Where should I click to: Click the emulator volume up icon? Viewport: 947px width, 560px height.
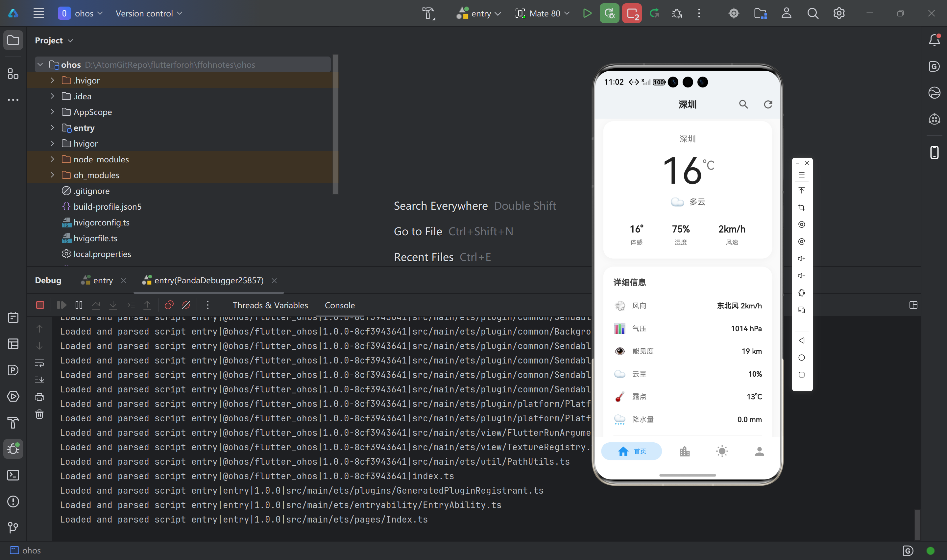coord(801,259)
